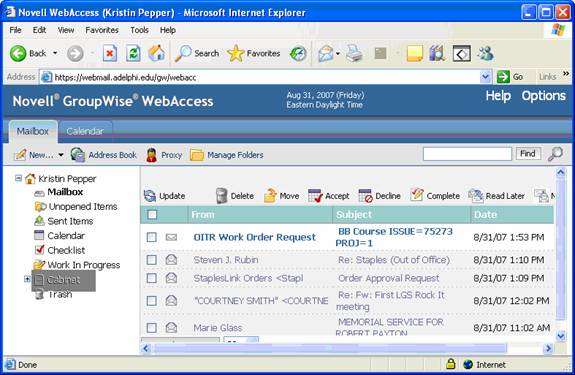Open the Mail icon dropdown arrow
The image size is (575, 375).
pyautogui.click(x=338, y=54)
